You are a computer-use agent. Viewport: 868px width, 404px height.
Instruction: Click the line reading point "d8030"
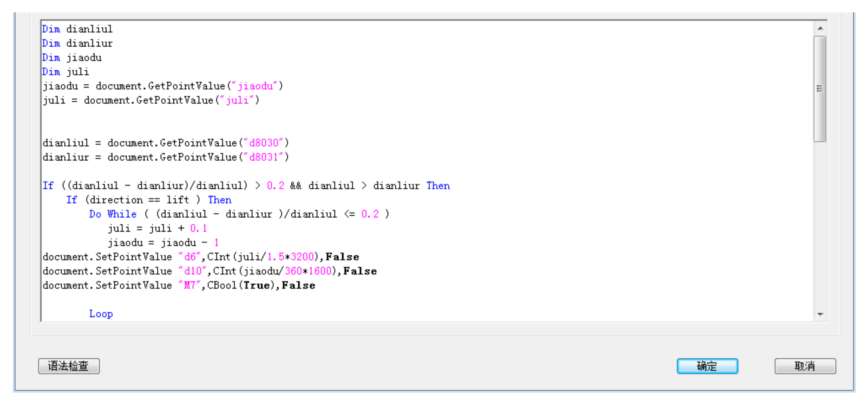point(166,143)
